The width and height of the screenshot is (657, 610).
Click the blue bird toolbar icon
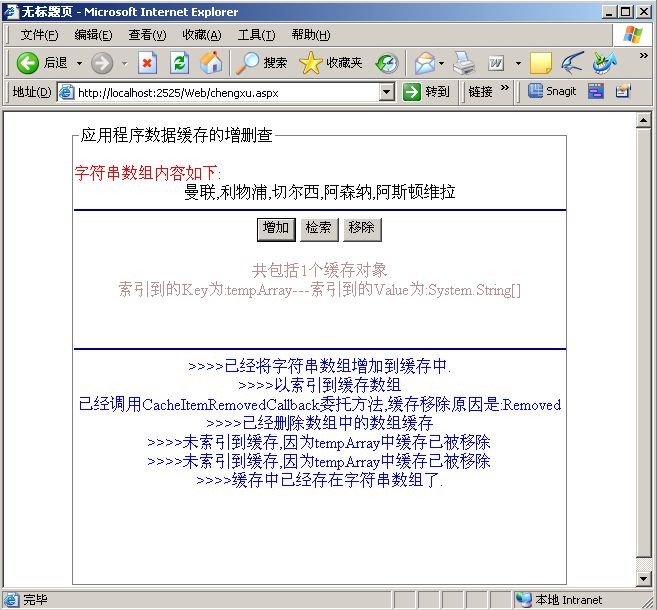coord(572,63)
